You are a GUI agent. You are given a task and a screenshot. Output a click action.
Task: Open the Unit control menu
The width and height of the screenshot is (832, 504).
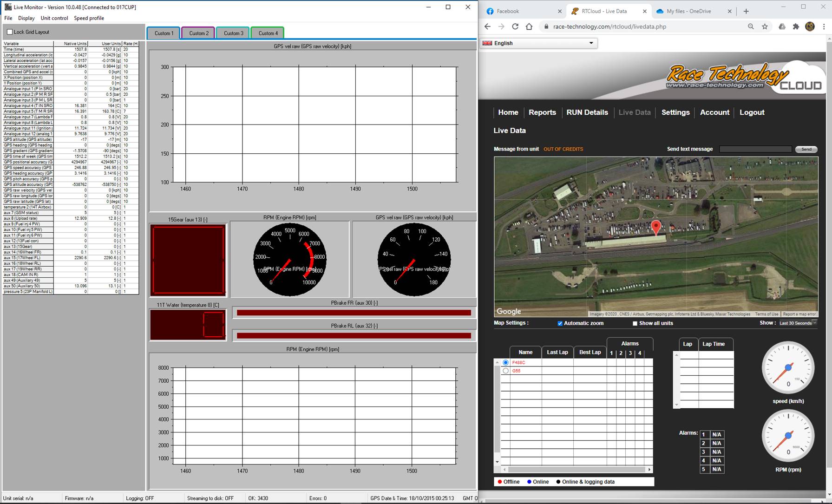(x=54, y=18)
